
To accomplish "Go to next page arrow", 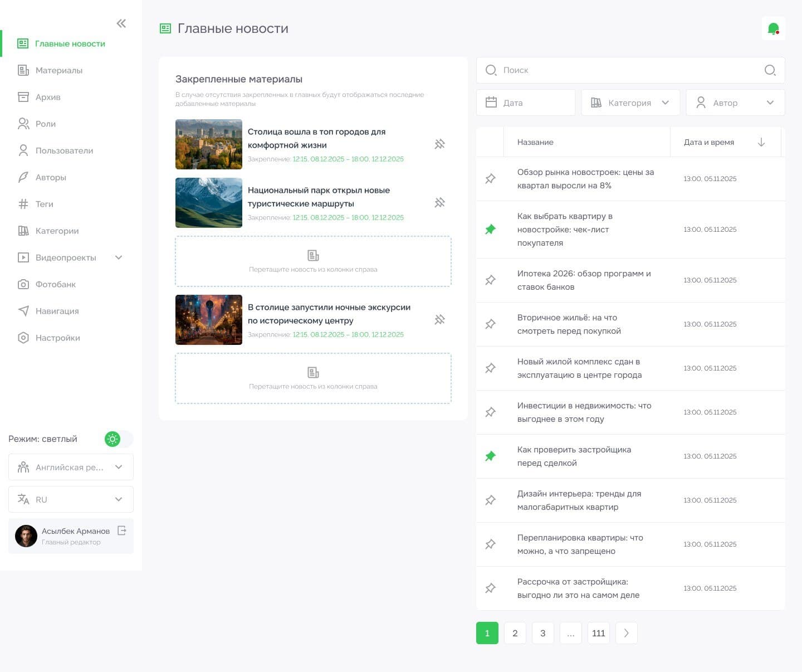I will pyautogui.click(x=627, y=633).
